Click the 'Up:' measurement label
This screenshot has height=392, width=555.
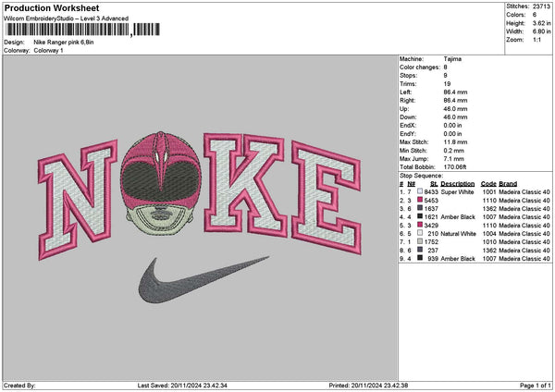click(x=404, y=108)
